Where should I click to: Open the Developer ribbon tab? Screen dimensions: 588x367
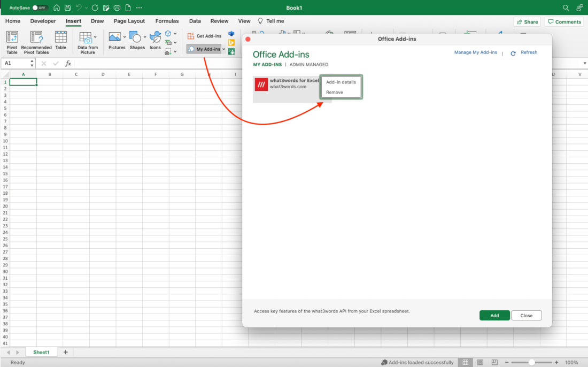pos(43,21)
